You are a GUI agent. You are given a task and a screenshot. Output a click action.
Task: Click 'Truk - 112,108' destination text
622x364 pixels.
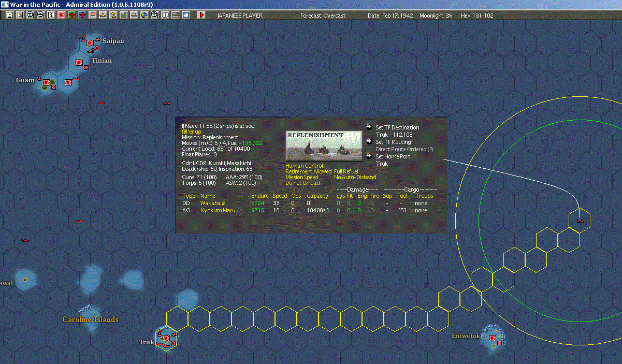pyautogui.click(x=394, y=135)
